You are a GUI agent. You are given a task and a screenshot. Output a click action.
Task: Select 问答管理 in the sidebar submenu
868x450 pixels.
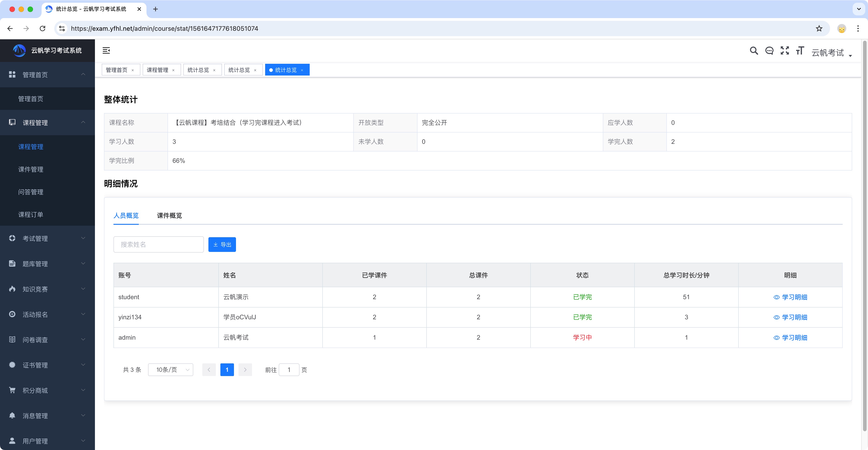[x=31, y=192]
